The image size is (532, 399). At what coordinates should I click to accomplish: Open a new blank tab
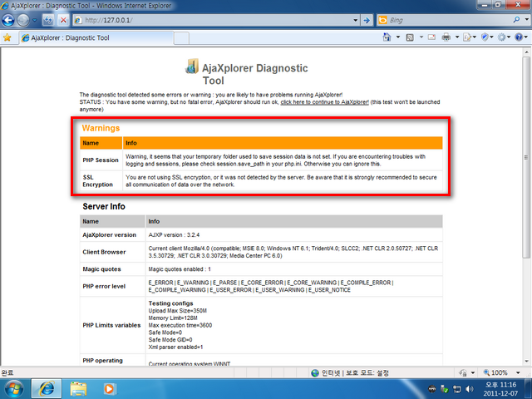click(182, 38)
